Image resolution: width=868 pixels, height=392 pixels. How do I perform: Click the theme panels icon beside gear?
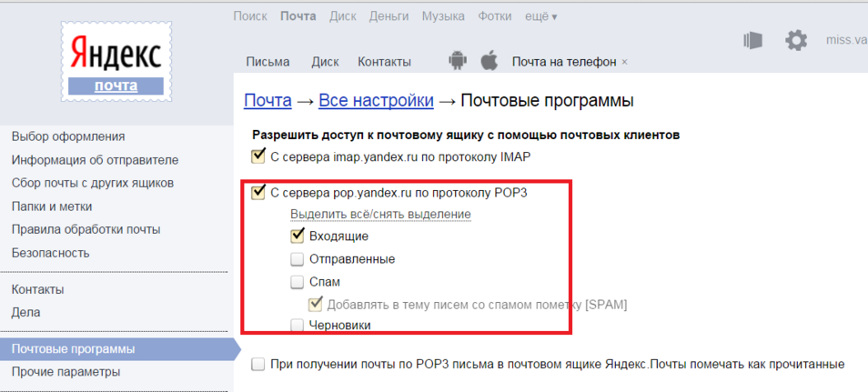752,40
